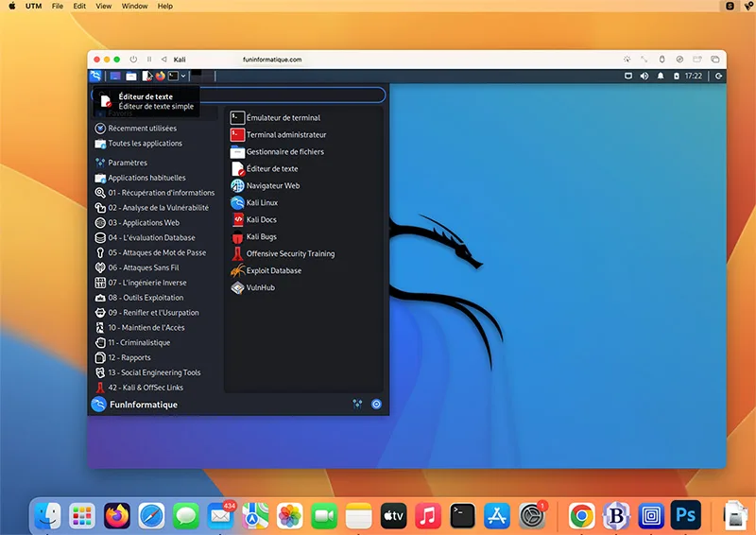Viewport: 756px width, 535px height.
Task: Click the logout icon in Kali panel
Action: pyautogui.click(x=718, y=76)
